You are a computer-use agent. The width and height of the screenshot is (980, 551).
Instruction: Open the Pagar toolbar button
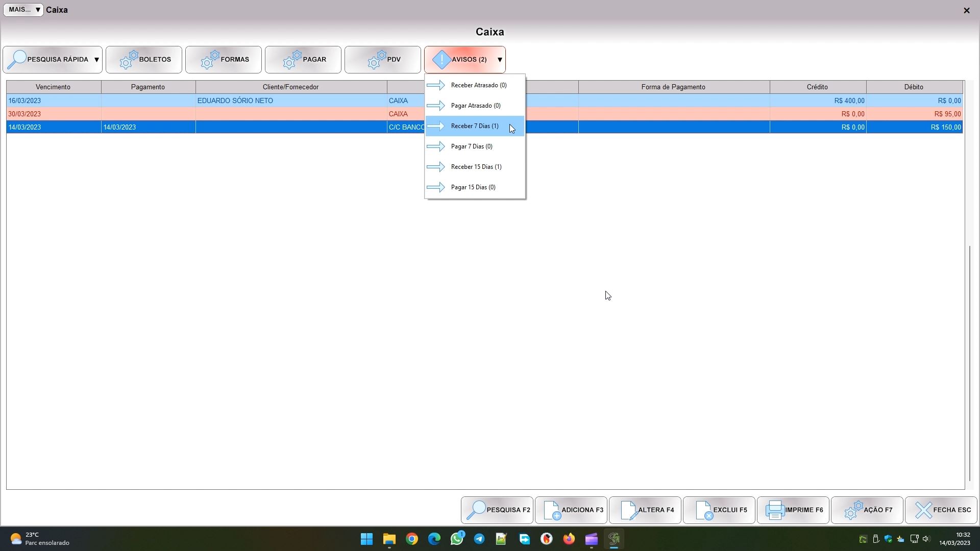pos(303,60)
